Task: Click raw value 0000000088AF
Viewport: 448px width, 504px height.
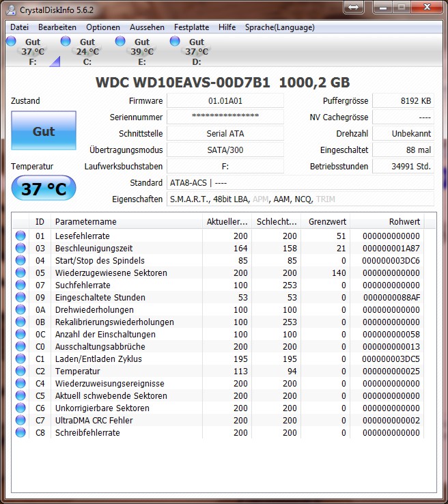Action: coord(392,297)
